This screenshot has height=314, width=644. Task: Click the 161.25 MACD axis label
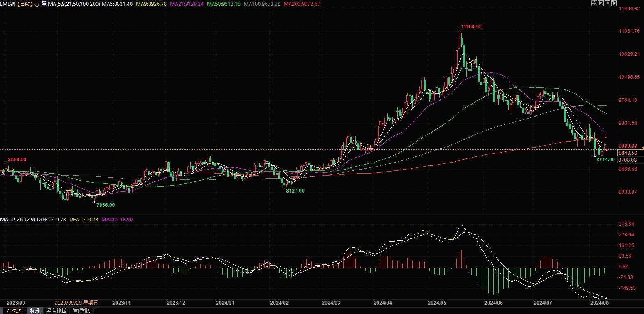point(626,245)
